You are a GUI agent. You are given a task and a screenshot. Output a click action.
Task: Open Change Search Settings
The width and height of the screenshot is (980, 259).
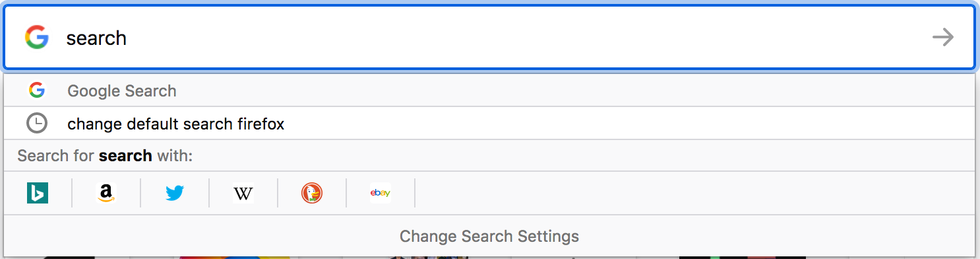coord(489,236)
